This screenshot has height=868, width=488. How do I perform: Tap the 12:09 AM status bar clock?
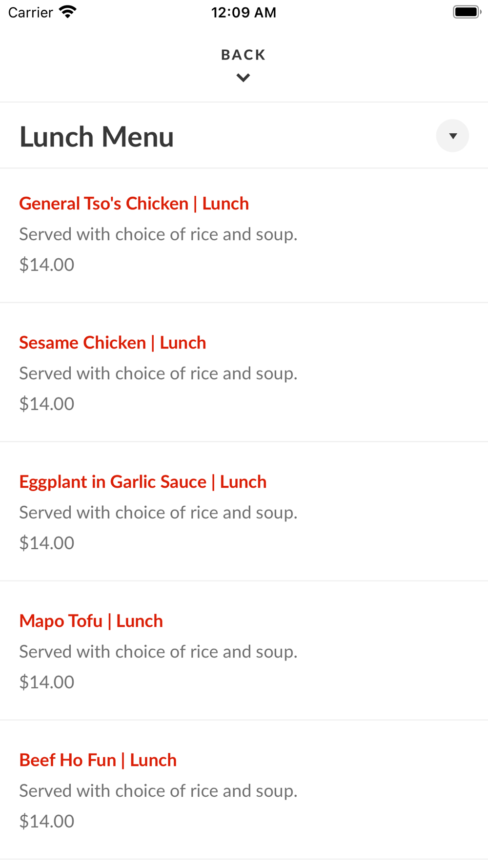244,12
